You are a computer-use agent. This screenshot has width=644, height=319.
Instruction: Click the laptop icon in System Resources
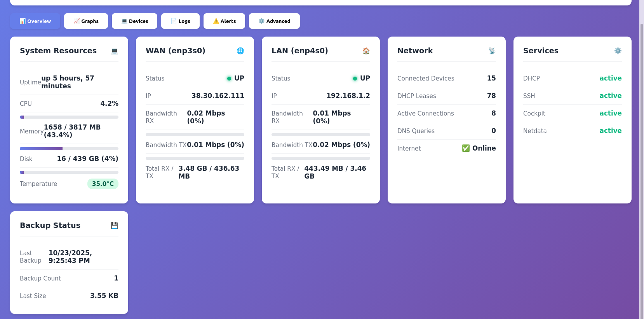(115, 51)
